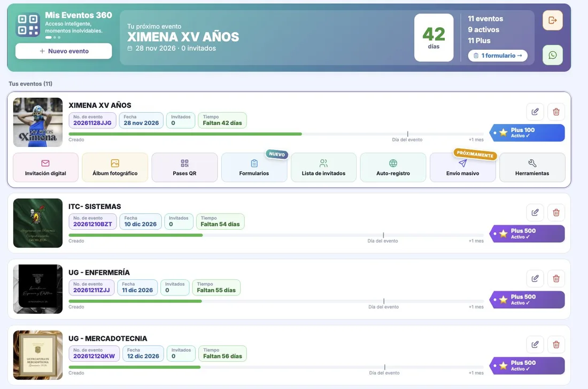
Task: Open Álbum fotográfico tool
Action: tap(115, 168)
